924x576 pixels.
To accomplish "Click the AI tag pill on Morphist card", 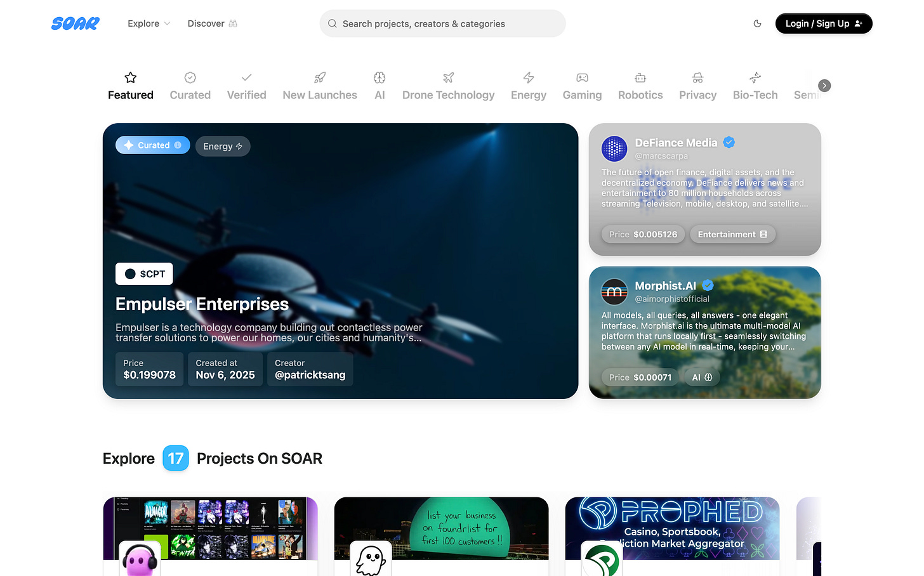I will (x=702, y=377).
